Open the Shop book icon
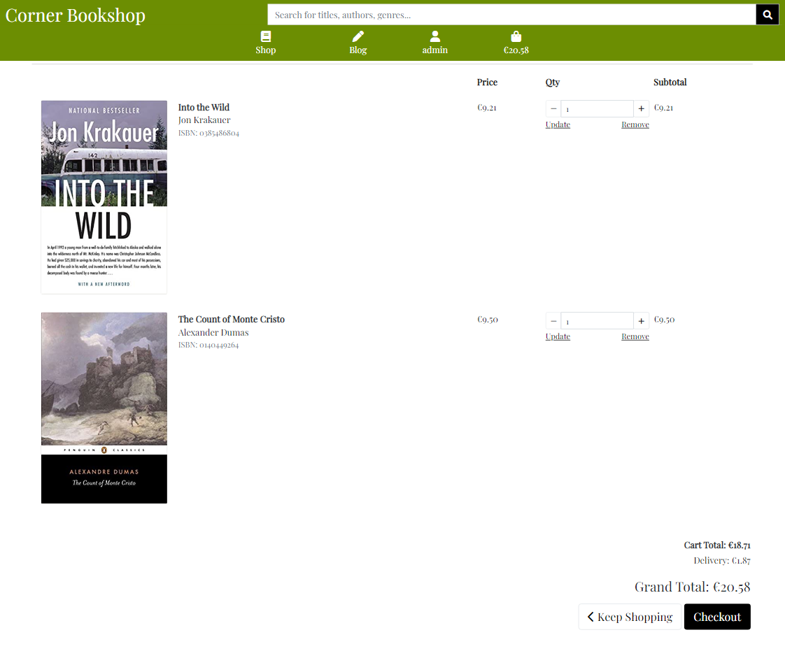The image size is (785, 672). pyautogui.click(x=266, y=36)
